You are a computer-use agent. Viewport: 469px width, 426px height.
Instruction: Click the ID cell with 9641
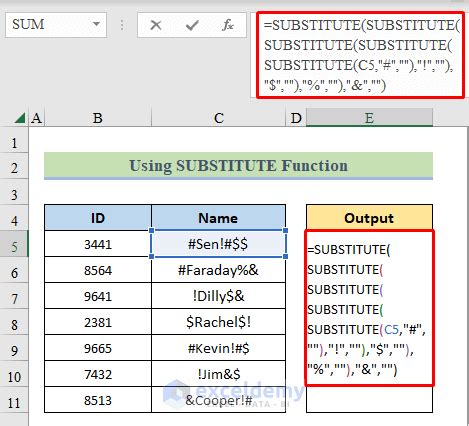pyautogui.click(x=98, y=296)
